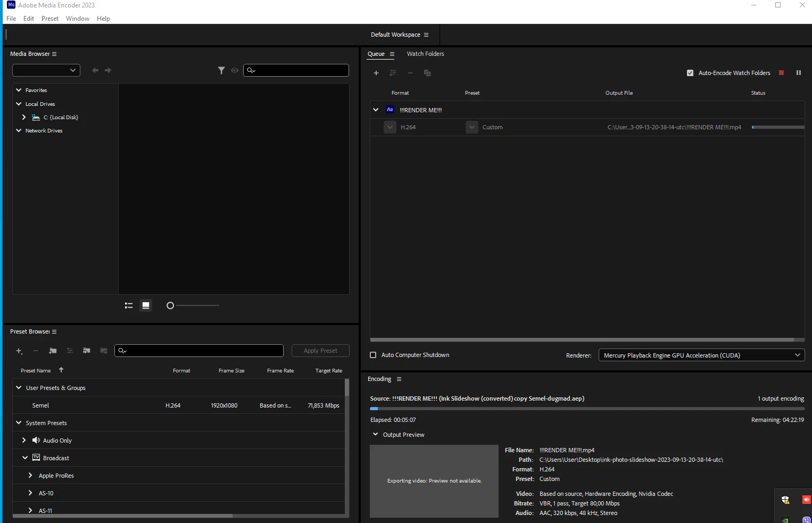Collapse Favorites tree node
The height and width of the screenshot is (523, 812).
point(19,90)
